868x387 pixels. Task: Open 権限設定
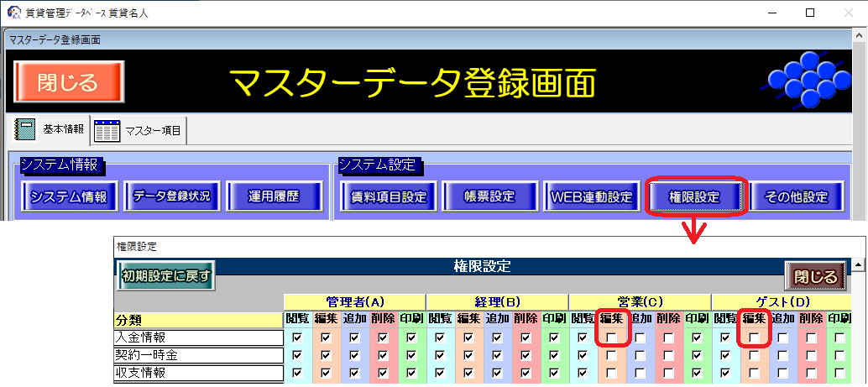click(694, 197)
